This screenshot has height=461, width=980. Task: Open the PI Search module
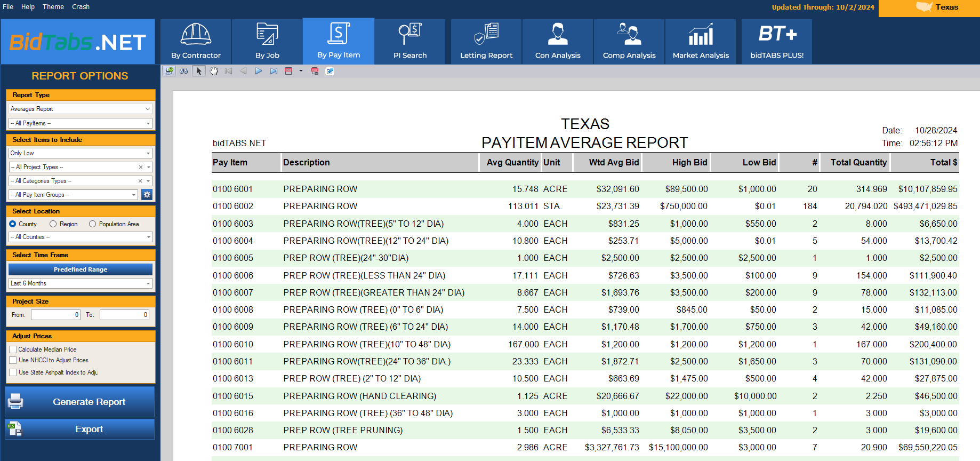(x=410, y=42)
